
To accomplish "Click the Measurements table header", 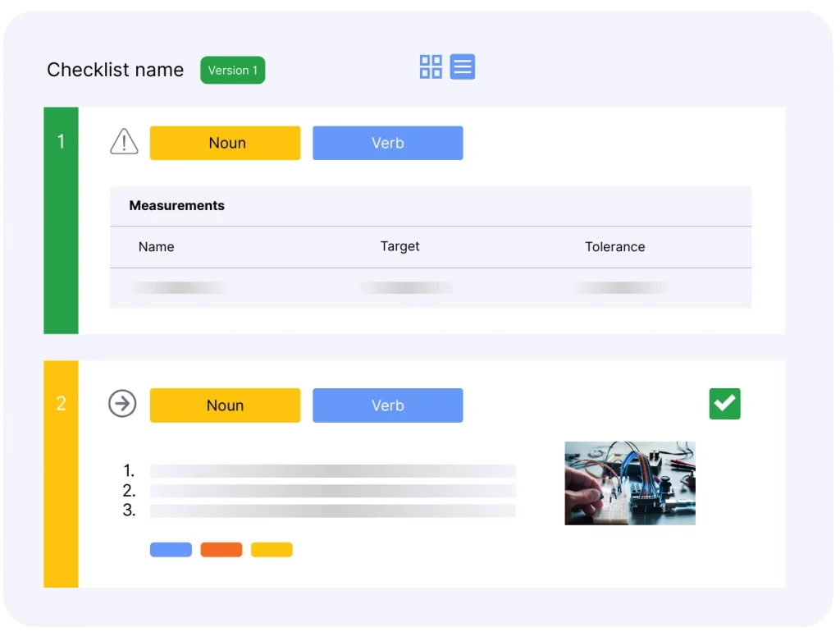I will click(176, 206).
